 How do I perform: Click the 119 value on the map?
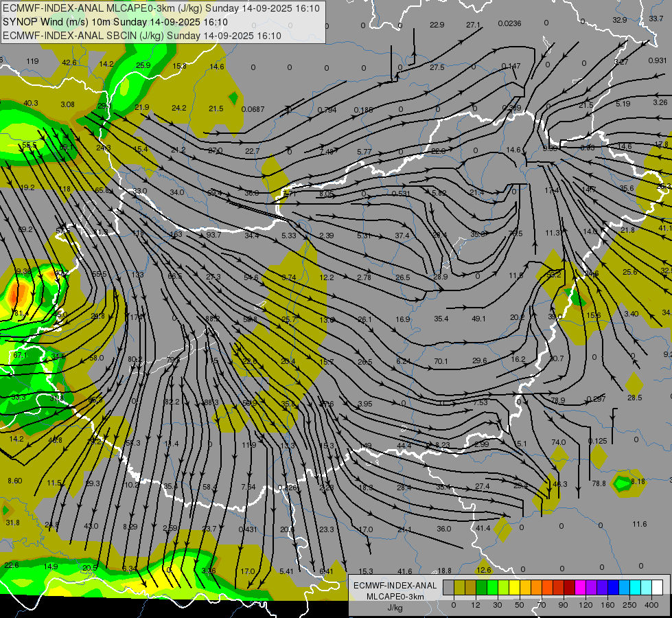coord(32,61)
